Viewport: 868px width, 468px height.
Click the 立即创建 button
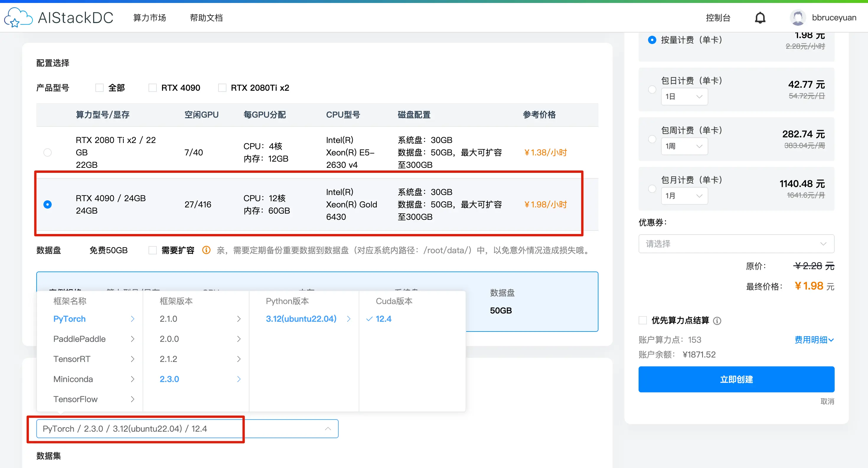pos(736,379)
